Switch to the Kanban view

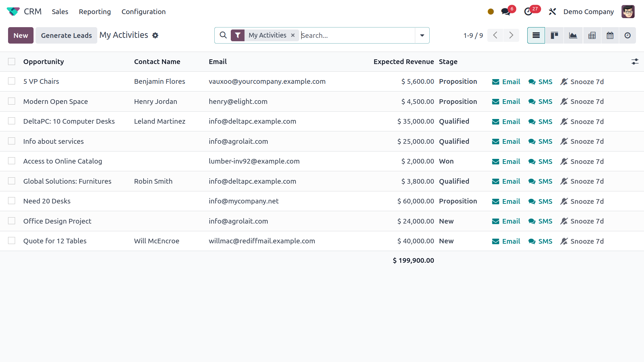pos(554,35)
